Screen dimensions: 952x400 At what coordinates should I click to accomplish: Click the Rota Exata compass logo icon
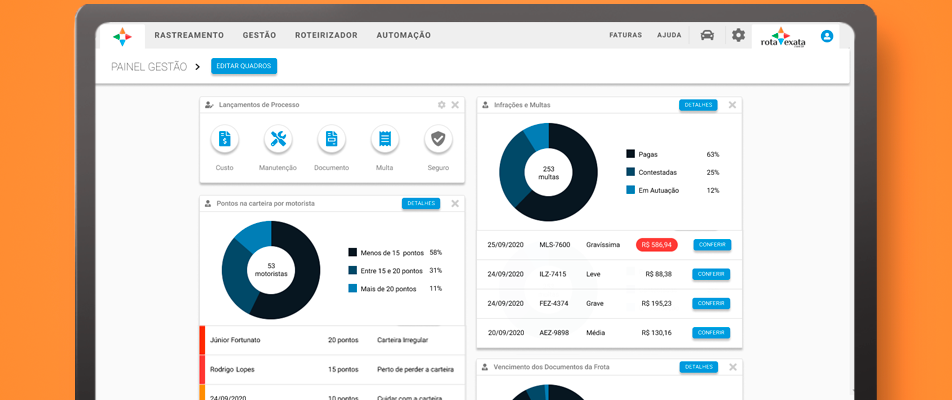pyautogui.click(x=122, y=36)
